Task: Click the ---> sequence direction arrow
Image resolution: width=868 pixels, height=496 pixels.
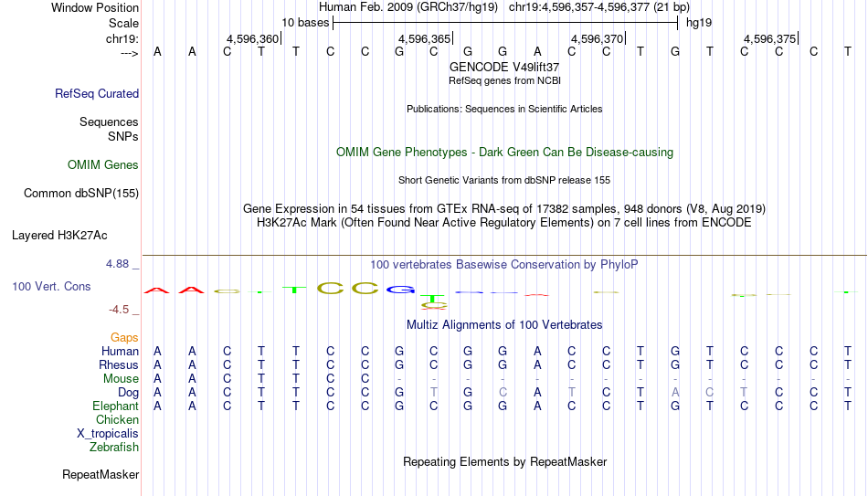Action: [130, 53]
